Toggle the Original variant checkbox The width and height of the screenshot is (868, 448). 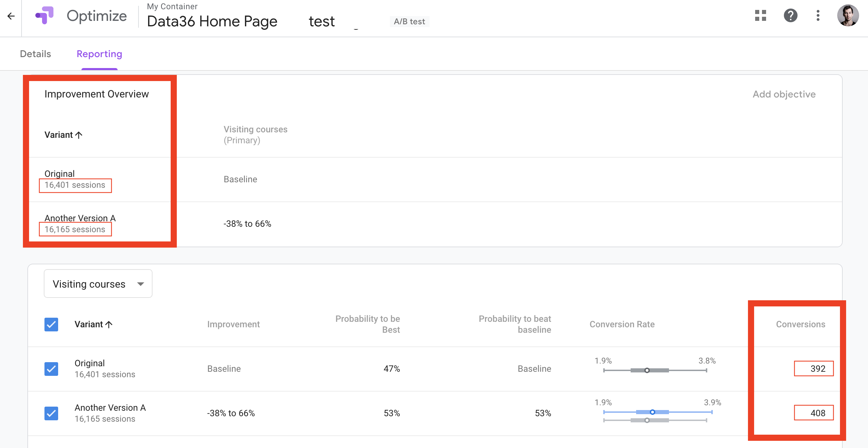point(51,369)
